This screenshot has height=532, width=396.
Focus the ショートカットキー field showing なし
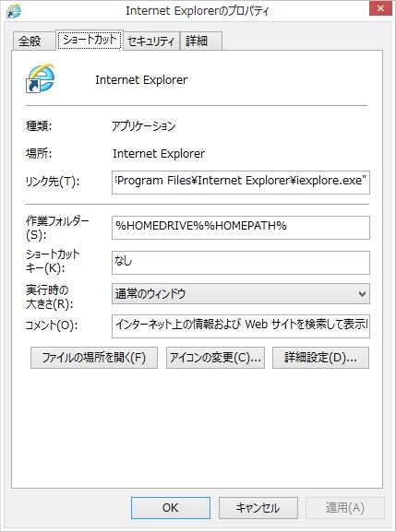(240, 263)
